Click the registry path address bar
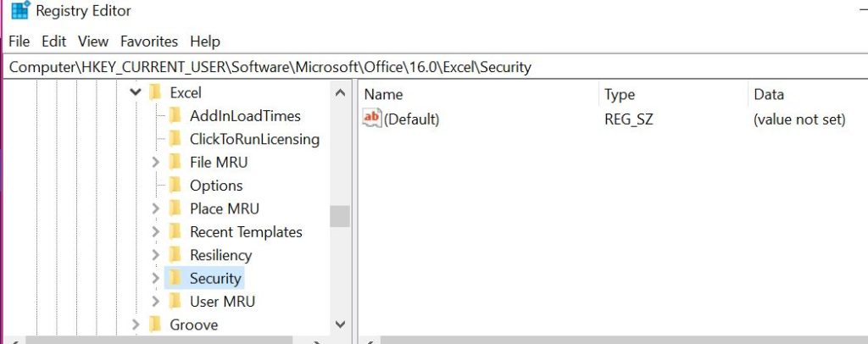This screenshot has height=344, width=868. click(x=424, y=66)
